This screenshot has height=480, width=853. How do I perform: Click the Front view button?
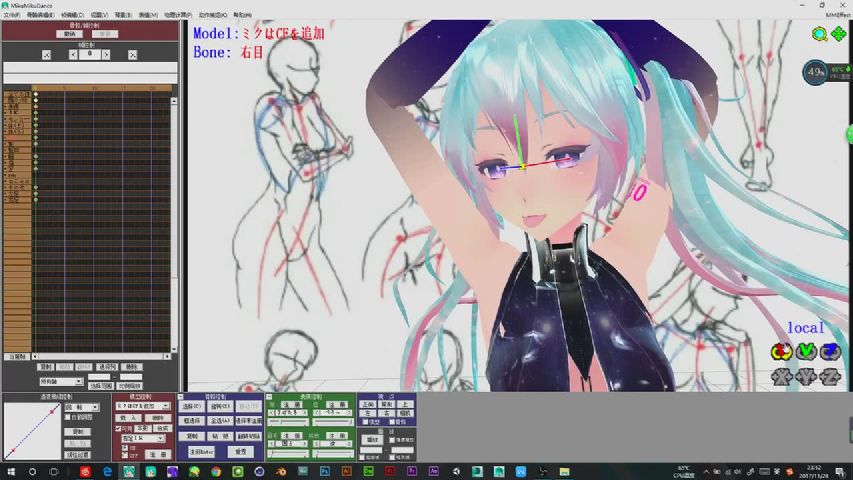[x=368, y=404]
